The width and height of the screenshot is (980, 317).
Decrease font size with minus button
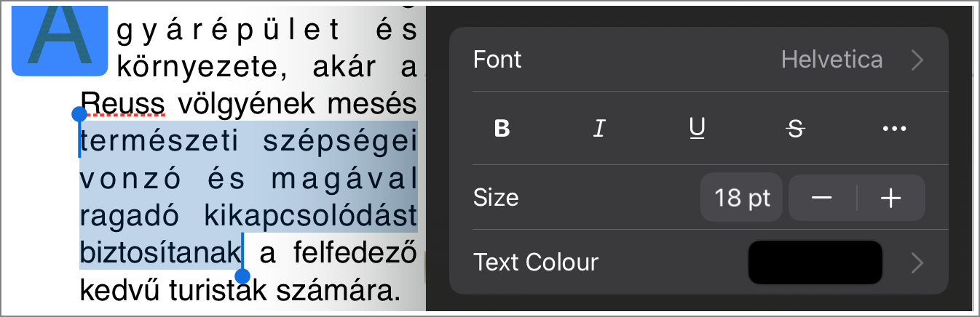tap(822, 198)
